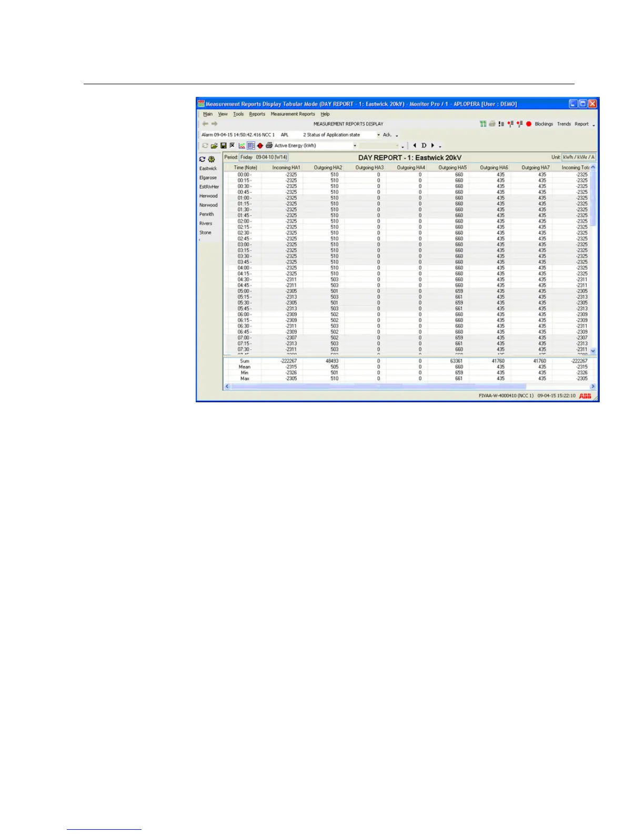Viewport: 644px width, 834px height.
Task: Click the vertical scrollbar down arrow
Action: coord(593,351)
